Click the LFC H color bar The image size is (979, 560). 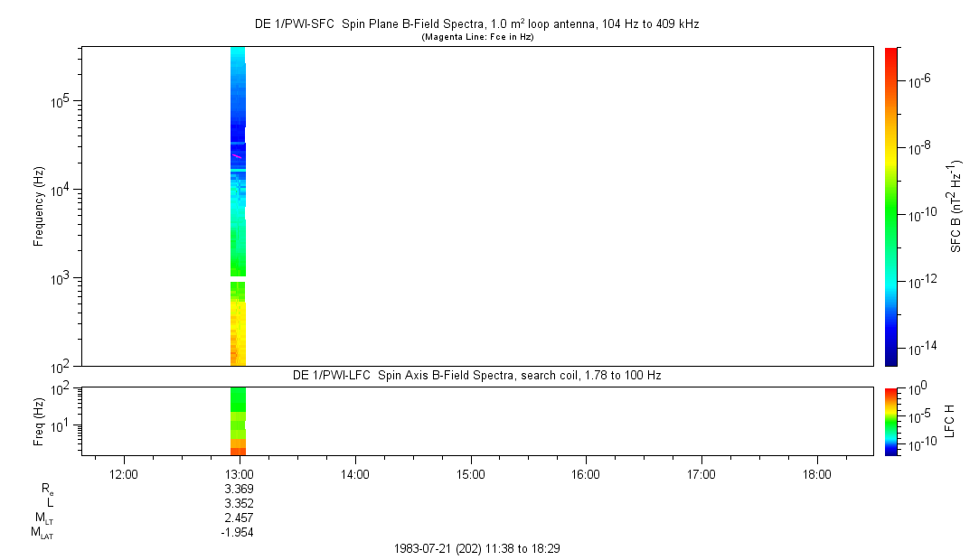[891, 421]
